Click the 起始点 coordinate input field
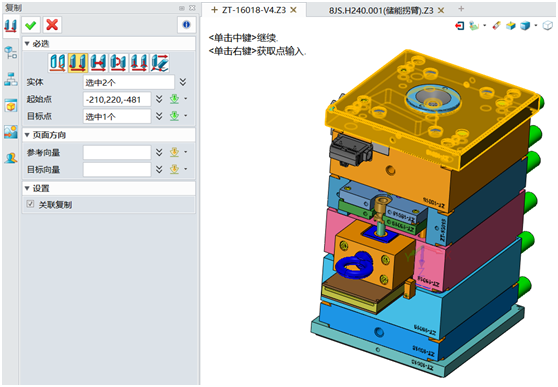This screenshot has height=387, width=558. [x=117, y=99]
